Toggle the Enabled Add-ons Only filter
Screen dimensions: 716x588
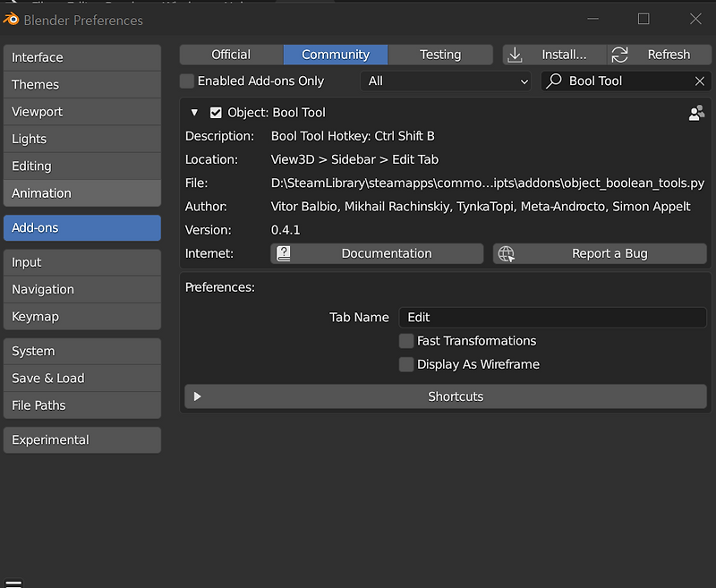tap(186, 81)
